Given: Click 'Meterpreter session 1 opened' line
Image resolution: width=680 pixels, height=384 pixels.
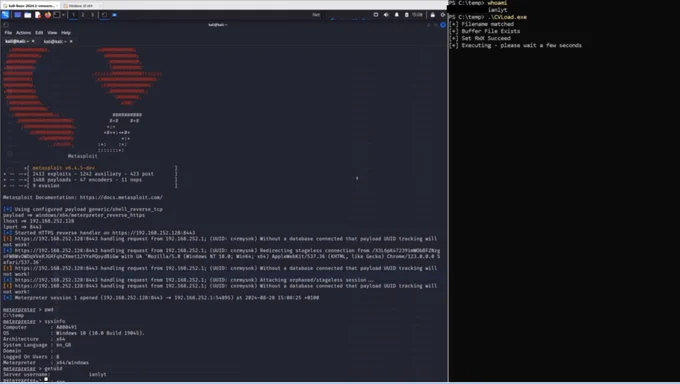Looking at the screenshot, I should click(161, 298).
